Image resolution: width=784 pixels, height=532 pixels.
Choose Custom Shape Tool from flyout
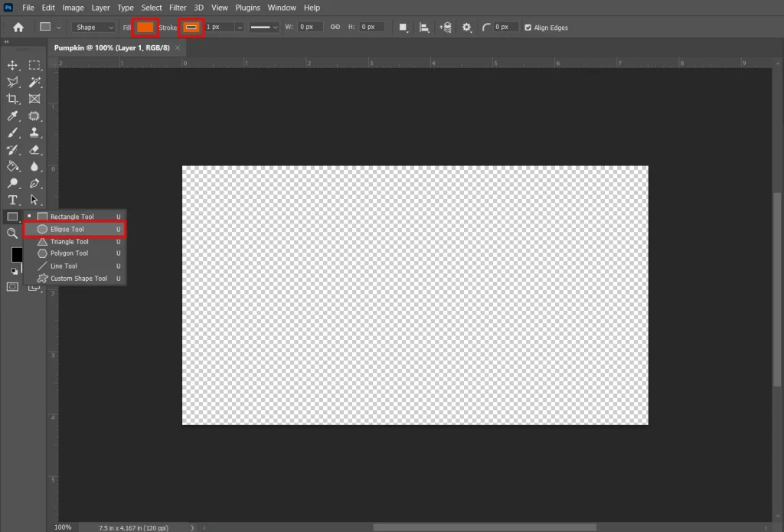click(x=75, y=279)
